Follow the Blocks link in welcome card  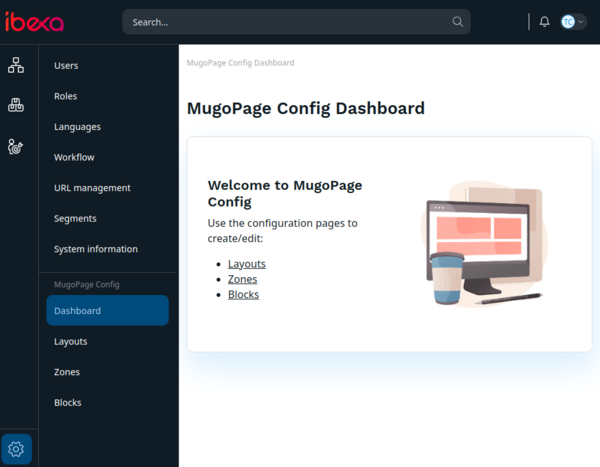243,295
